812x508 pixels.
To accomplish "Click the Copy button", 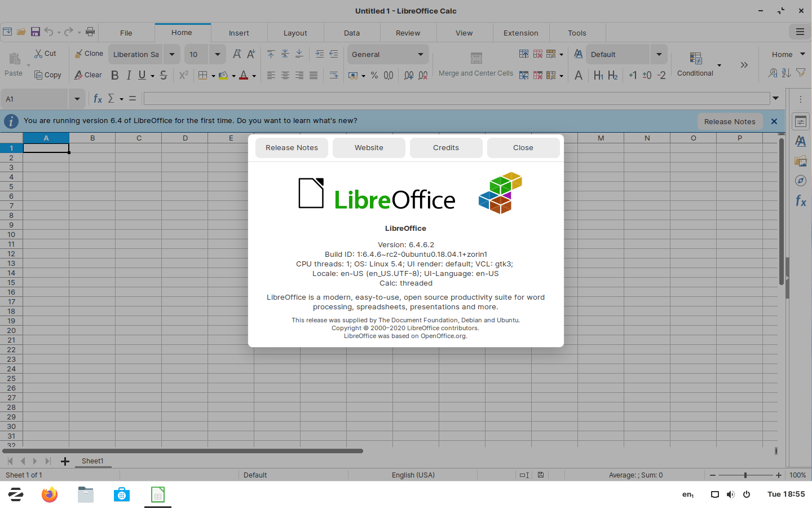I will point(47,75).
